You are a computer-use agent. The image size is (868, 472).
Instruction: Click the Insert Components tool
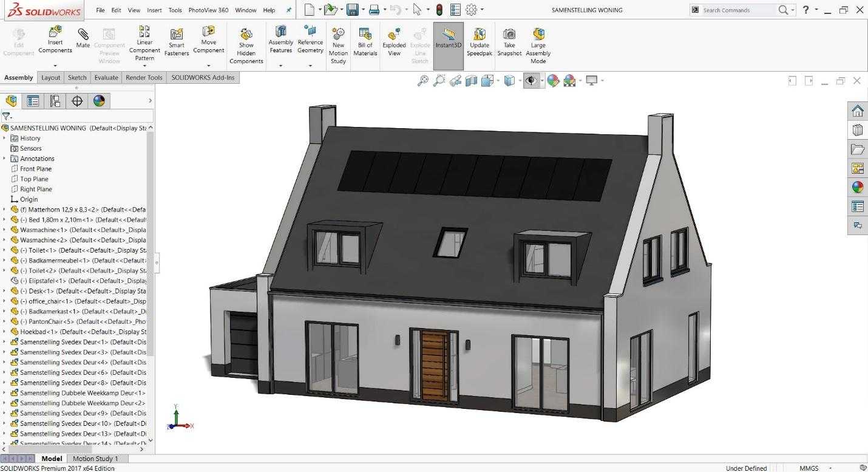(55, 40)
